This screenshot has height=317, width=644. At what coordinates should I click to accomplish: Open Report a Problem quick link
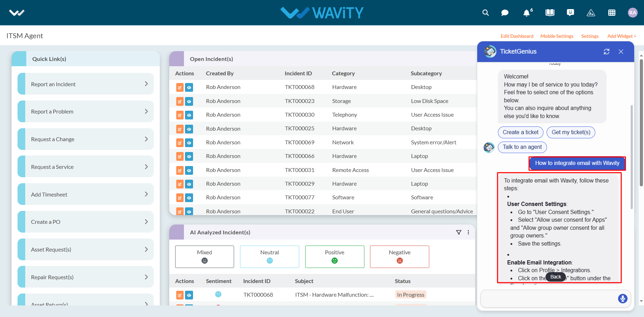85,111
